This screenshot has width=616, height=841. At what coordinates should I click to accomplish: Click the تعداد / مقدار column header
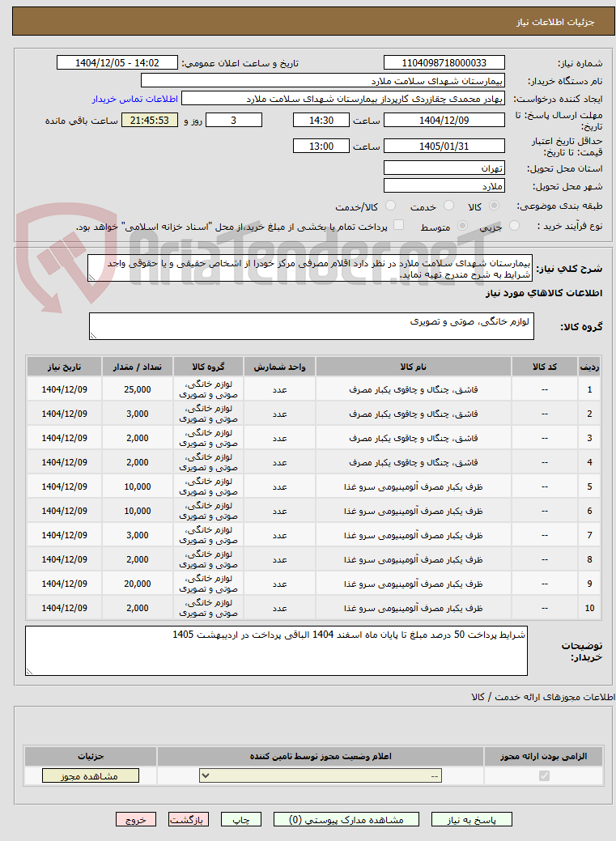point(138,367)
